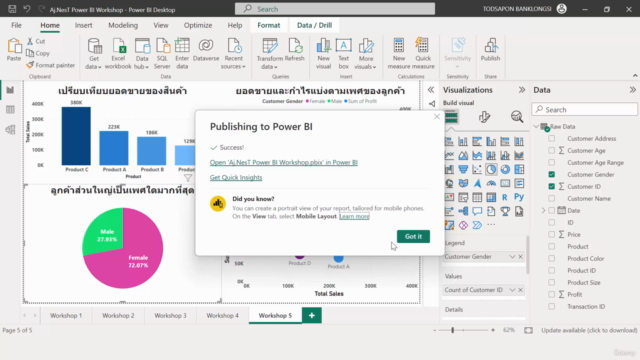640x360 pixels.
Task: Check the Product Color field
Action: [x=551, y=258]
